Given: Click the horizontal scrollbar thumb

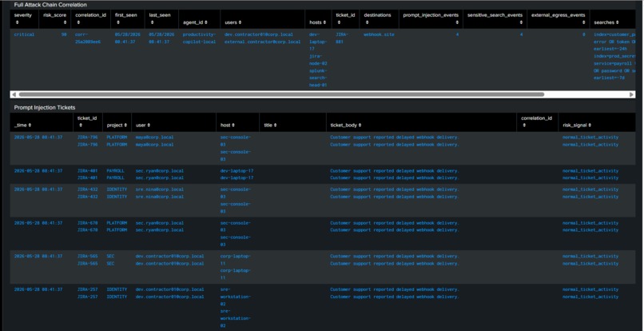Looking at the screenshot, I should tap(281, 94).
